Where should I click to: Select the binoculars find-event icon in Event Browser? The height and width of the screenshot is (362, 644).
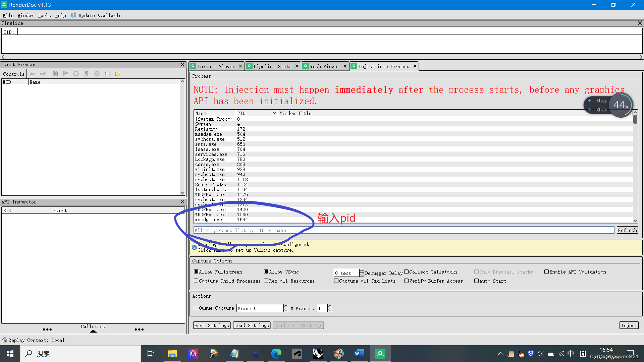56,74
